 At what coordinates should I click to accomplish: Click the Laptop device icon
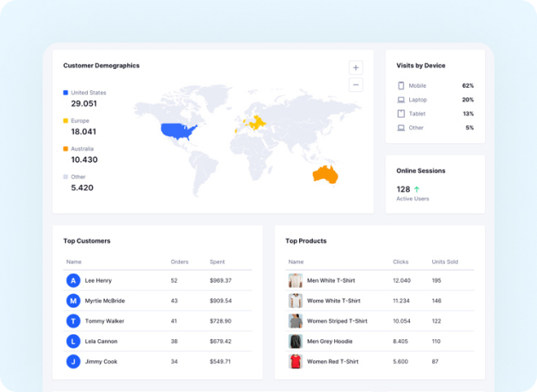pos(401,100)
